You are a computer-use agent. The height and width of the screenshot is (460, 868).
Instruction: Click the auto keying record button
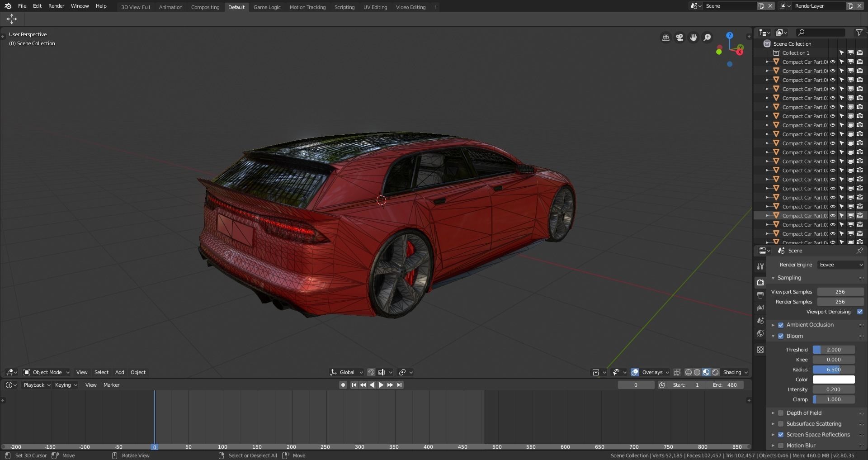coord(343,385)
